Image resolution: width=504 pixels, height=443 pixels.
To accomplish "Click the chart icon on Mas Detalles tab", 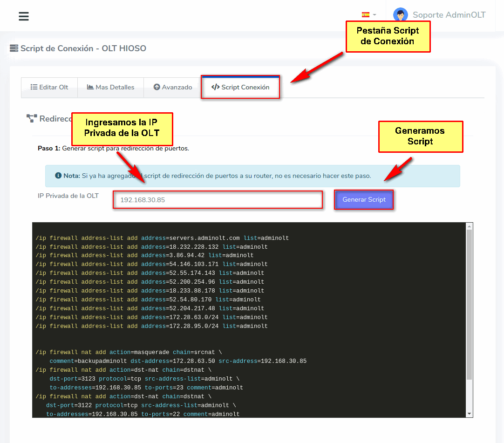I will (90, 87).
